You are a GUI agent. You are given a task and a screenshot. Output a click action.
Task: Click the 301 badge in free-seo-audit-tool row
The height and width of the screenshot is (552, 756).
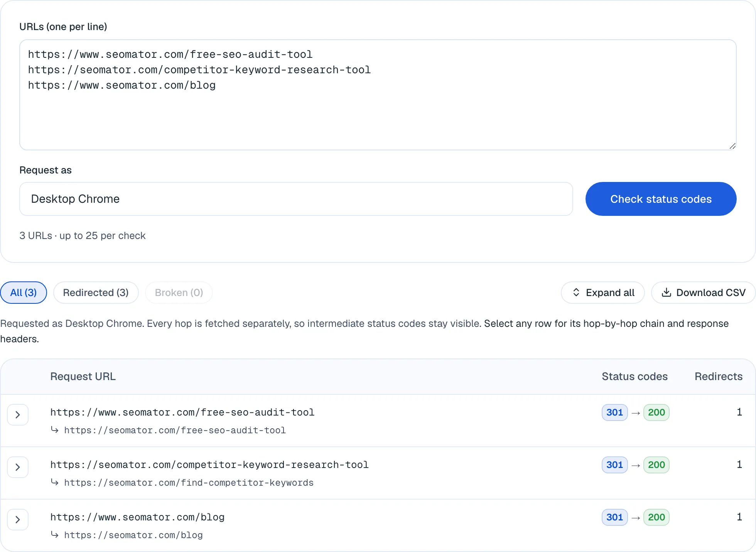[615, 412]
